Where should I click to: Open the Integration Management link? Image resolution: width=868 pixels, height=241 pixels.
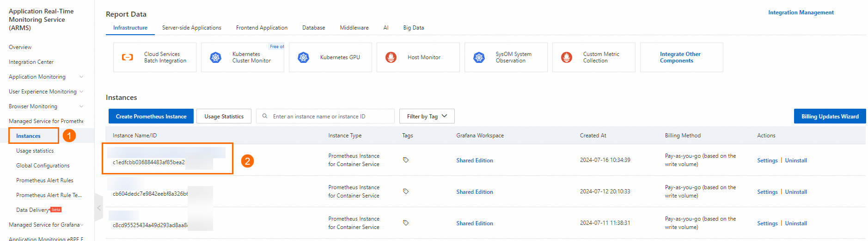click(x=801, y=12)
